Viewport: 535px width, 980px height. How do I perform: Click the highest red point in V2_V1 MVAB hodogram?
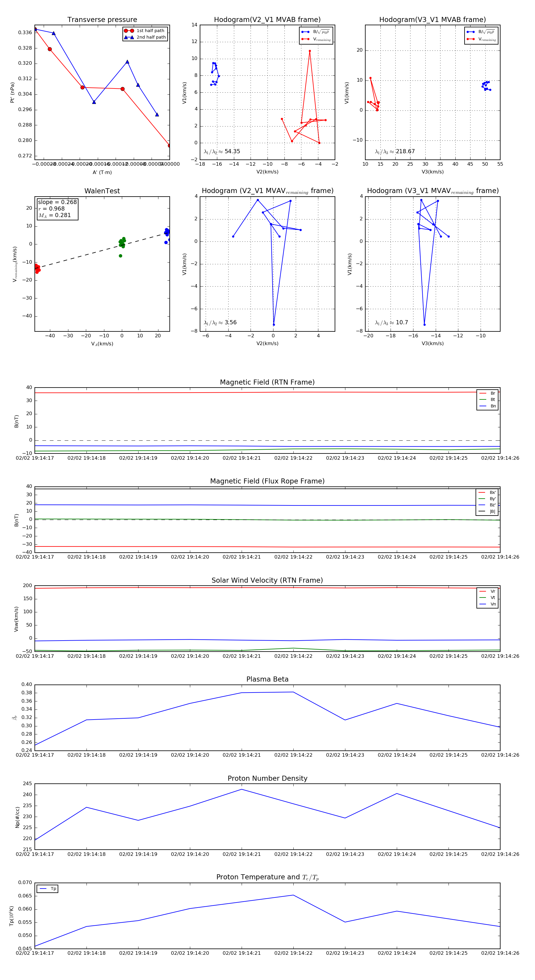point(310,51)
